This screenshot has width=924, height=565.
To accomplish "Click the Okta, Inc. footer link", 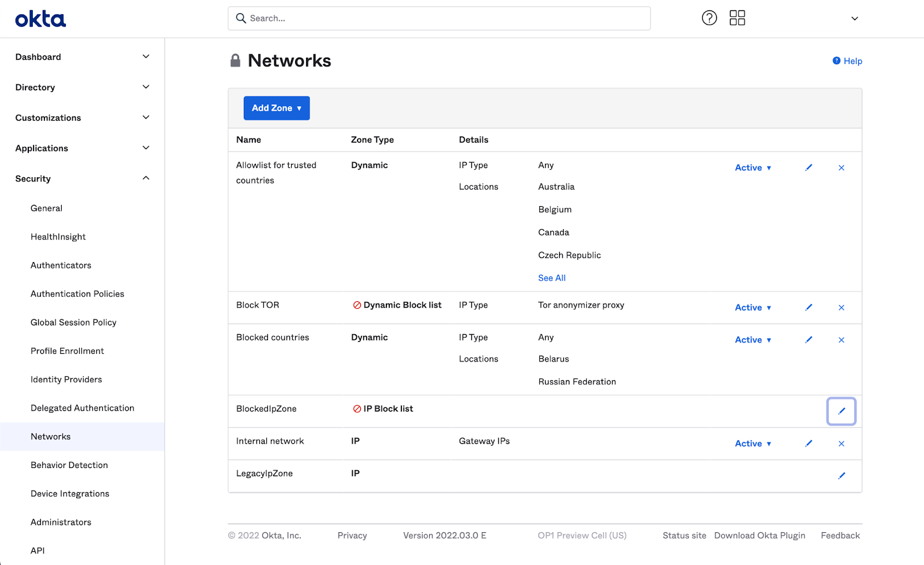I will [x=281, y=536].
